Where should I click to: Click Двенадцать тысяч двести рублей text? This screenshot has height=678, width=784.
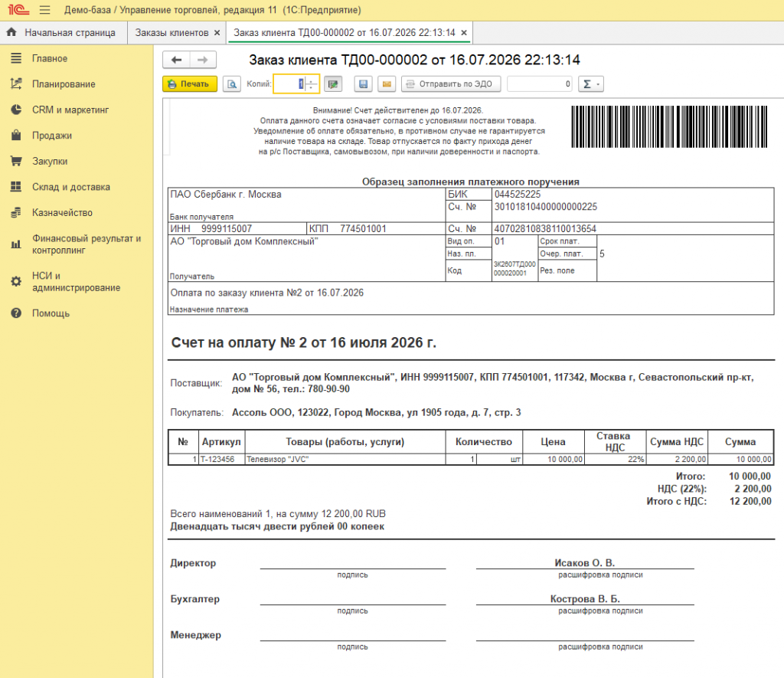click(277, 526)
